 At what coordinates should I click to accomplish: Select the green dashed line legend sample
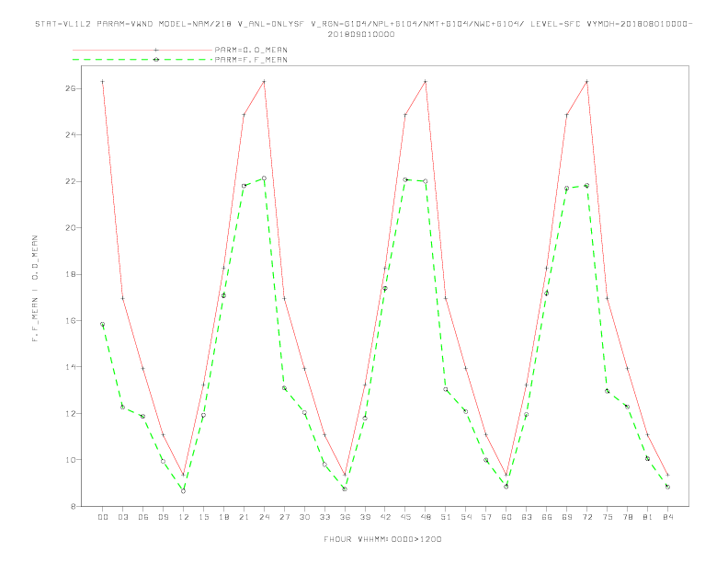click(x=142, y=60)
